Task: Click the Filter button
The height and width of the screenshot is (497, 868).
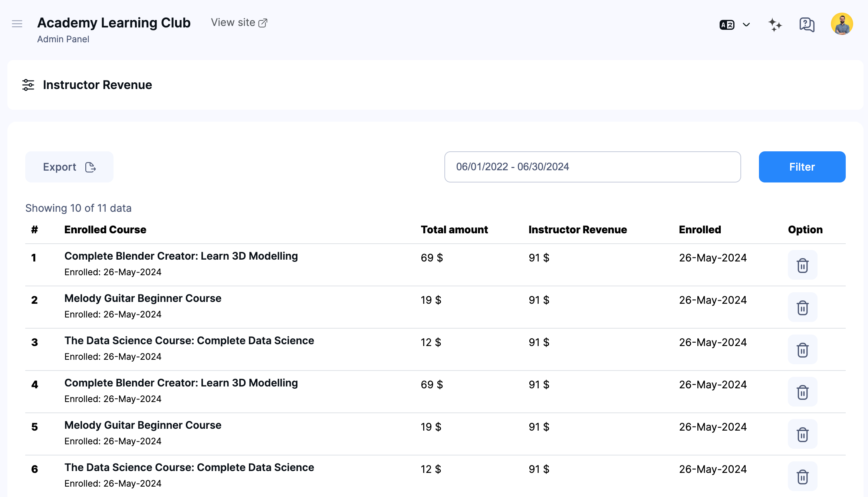Action: (x=802, y=167)
